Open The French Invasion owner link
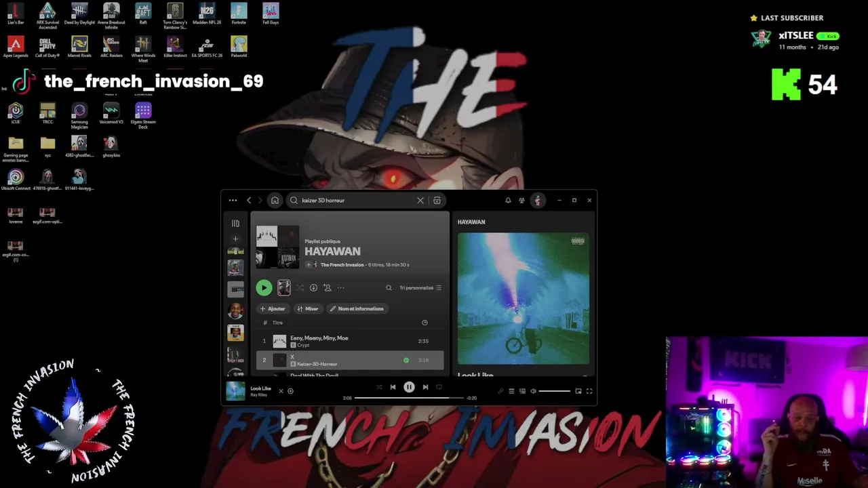The width and height of the screenshot is (868, 488). (342, 265)
